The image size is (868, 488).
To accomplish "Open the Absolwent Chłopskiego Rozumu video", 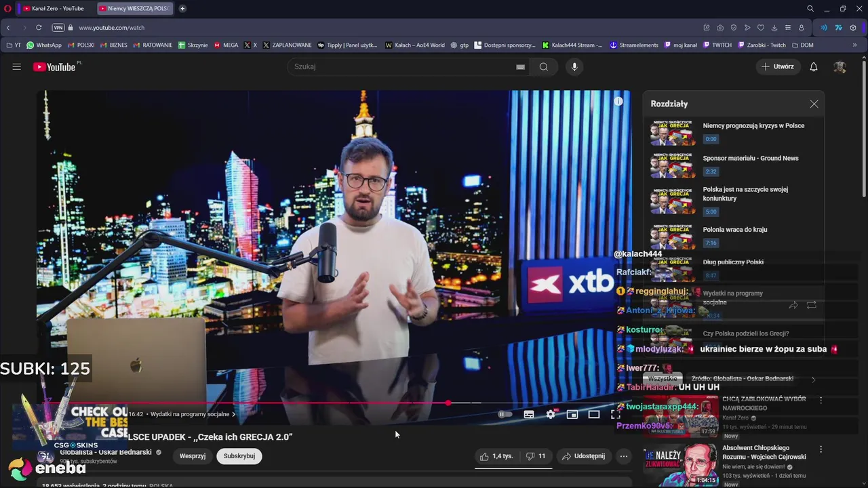I will [764, 452].
